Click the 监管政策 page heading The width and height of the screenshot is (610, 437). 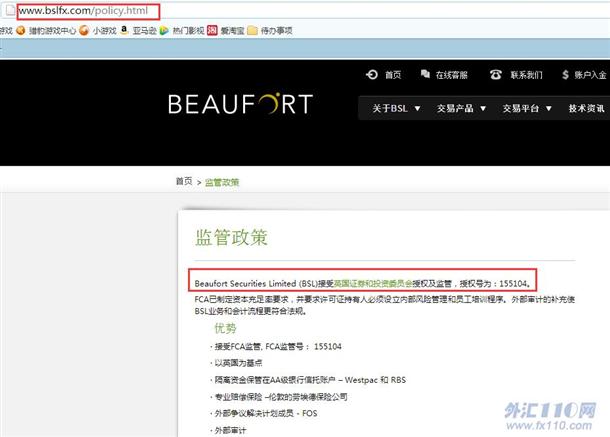coord(231,237)
